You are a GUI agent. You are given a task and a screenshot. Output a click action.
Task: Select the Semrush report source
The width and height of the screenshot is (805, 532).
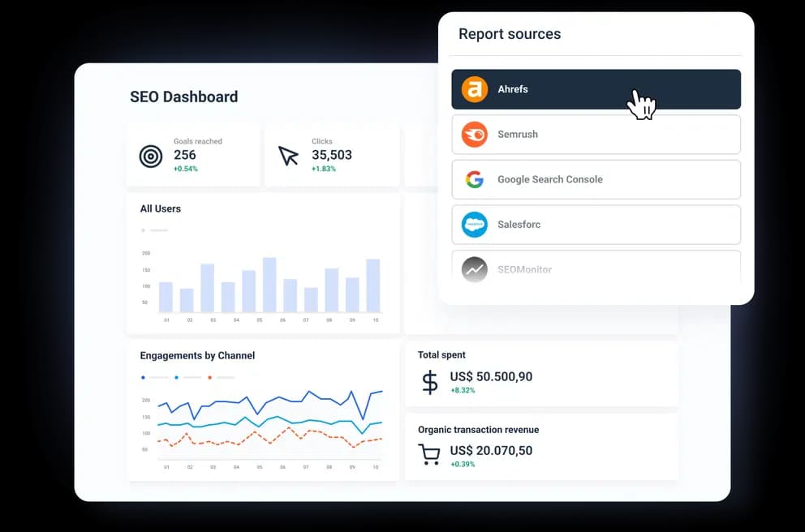pyautogui.click(x=596, y=135)
